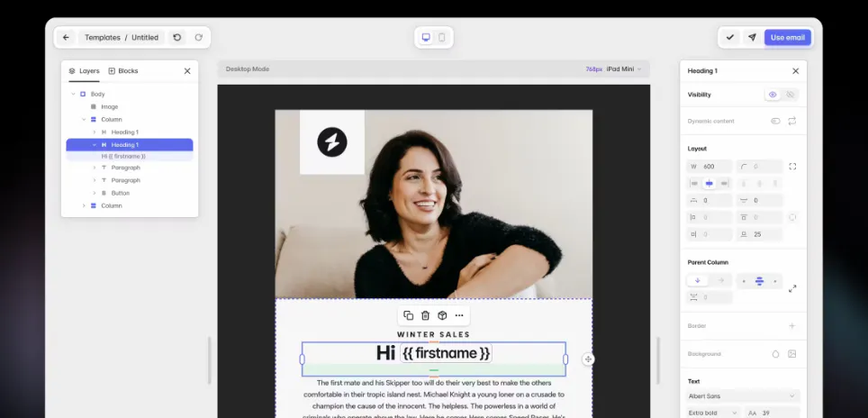
Task: Open the iPad Mini device dropdown
Action: pyautogui.click(x=623, y=69)
